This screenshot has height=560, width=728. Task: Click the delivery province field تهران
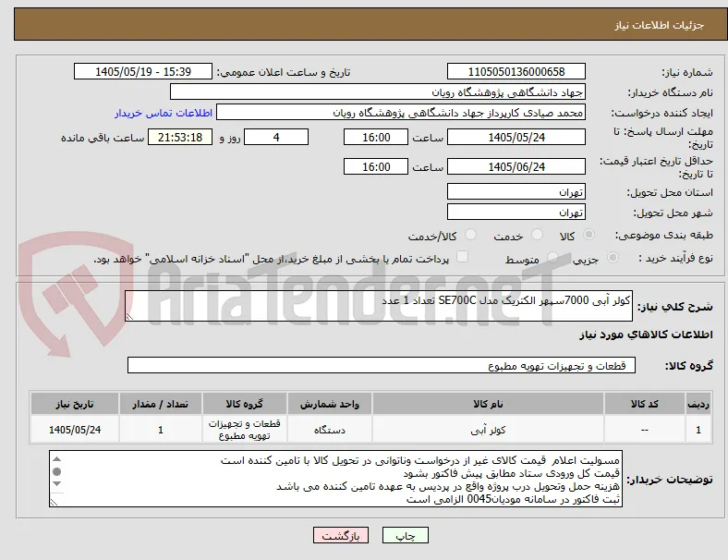point(516,191)
